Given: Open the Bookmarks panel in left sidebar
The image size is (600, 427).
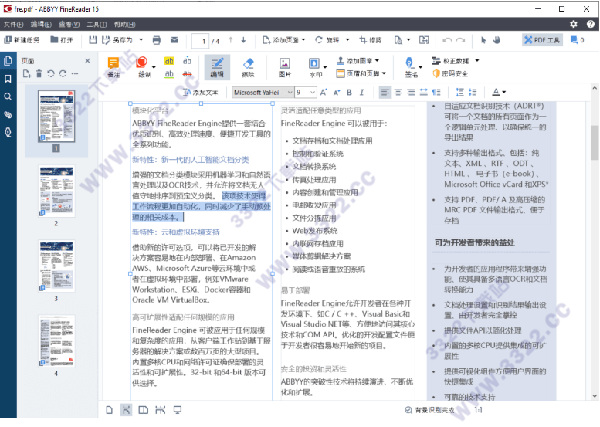Looking at the screenshot, I should point(8,79).
